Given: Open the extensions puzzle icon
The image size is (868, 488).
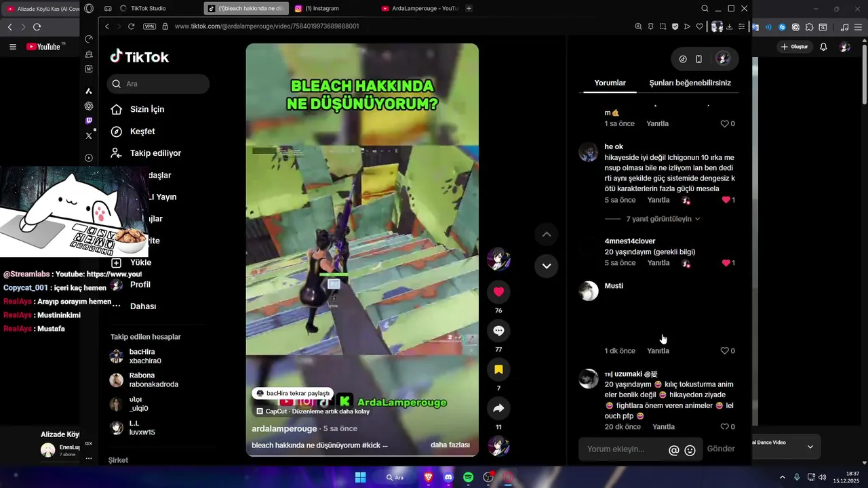Looking at the screenshot, I should pos(809,27).
